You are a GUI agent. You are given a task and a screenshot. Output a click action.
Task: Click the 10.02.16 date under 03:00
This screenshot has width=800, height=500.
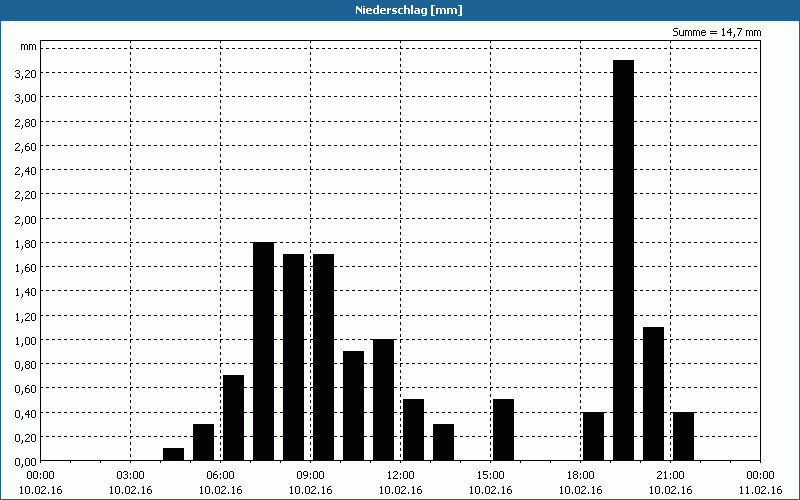tap(131, 490)
